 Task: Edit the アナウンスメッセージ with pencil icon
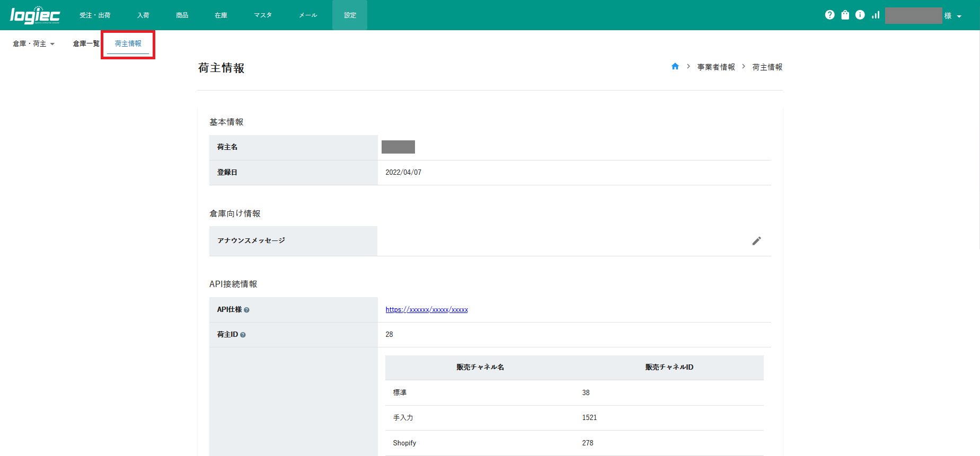click(756, 241)
